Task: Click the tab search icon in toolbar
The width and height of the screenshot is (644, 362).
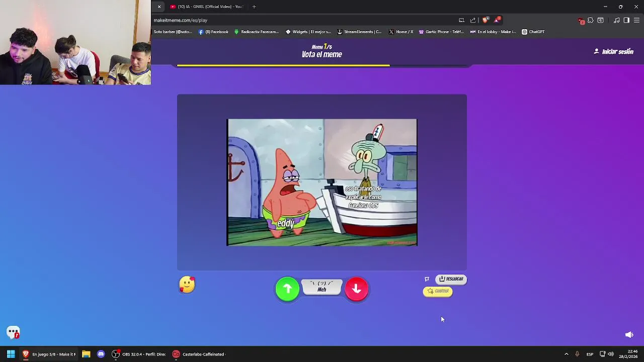Action: (x=600, y=20)
